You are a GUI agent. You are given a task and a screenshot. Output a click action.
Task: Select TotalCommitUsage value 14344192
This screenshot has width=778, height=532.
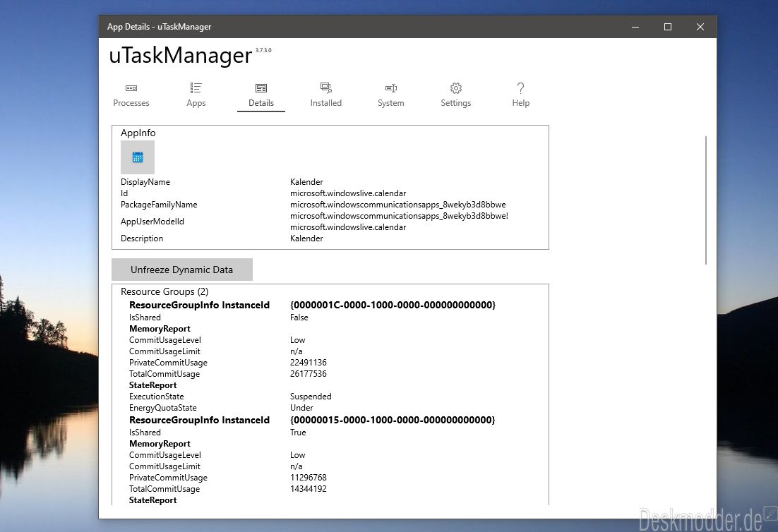[308, 489]
